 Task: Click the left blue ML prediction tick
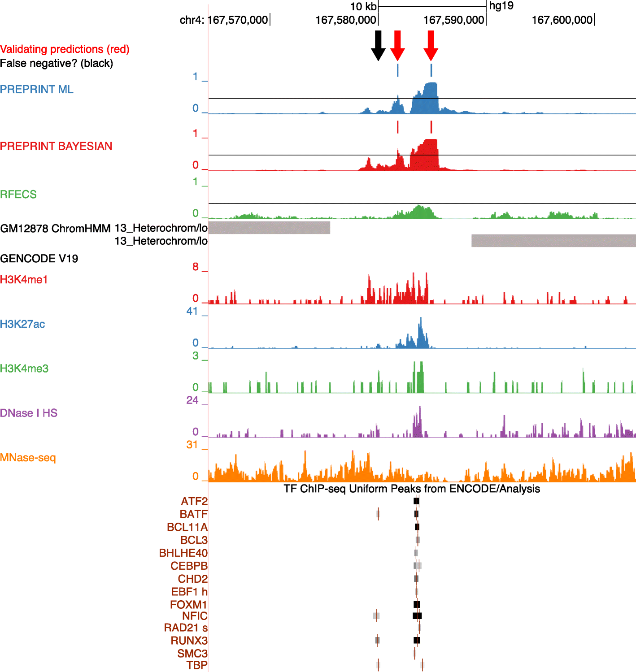coord(397,70)
